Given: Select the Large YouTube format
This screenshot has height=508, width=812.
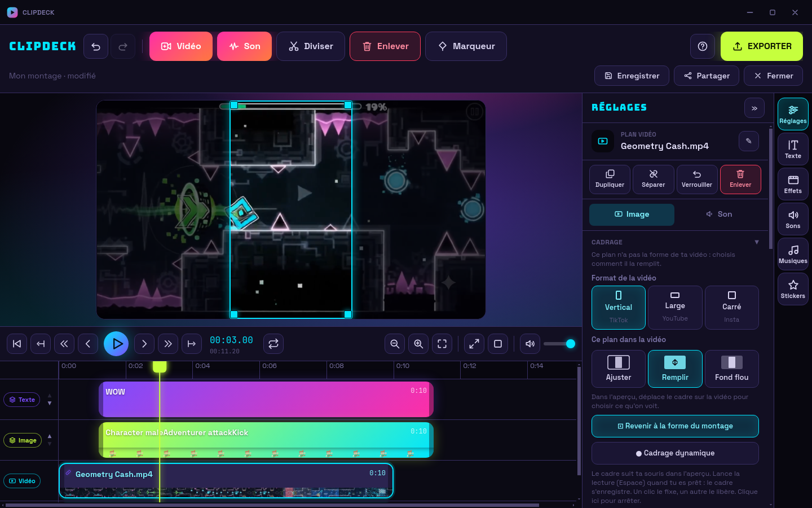Looking at the screenshot, I should tap(675, 308).
